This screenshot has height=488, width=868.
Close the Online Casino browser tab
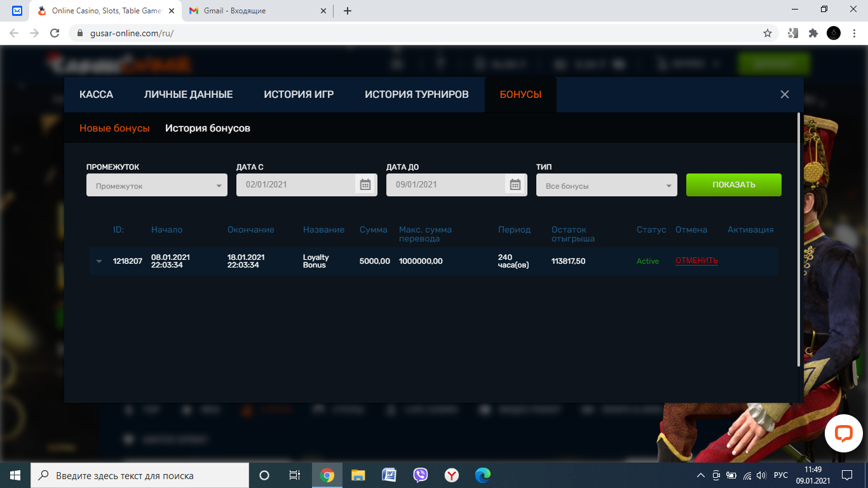[171, 11]
